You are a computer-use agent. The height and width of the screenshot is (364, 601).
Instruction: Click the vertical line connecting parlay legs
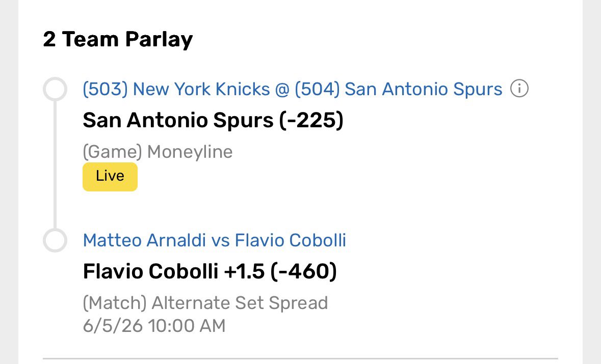[55, 164]
